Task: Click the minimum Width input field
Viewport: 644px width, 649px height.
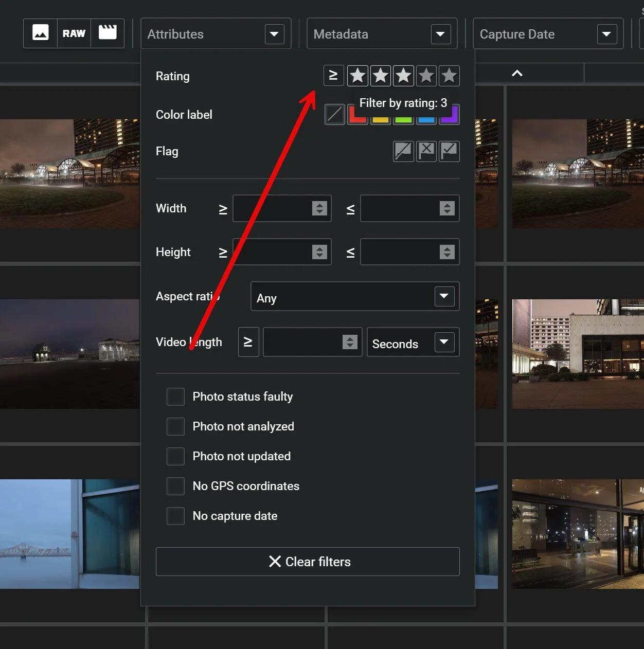Action: (275, 208)
